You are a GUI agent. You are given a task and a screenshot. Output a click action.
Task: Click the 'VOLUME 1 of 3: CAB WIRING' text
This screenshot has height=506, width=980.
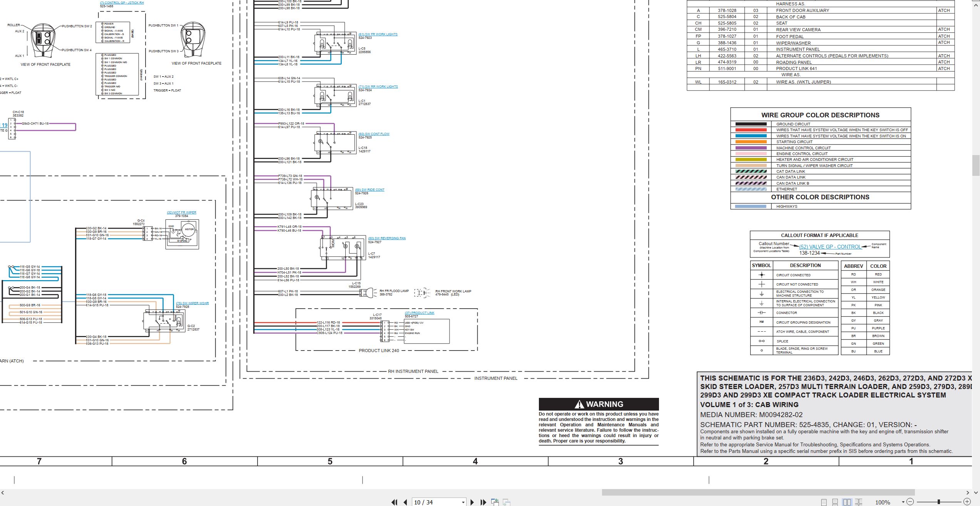point(749,405)
